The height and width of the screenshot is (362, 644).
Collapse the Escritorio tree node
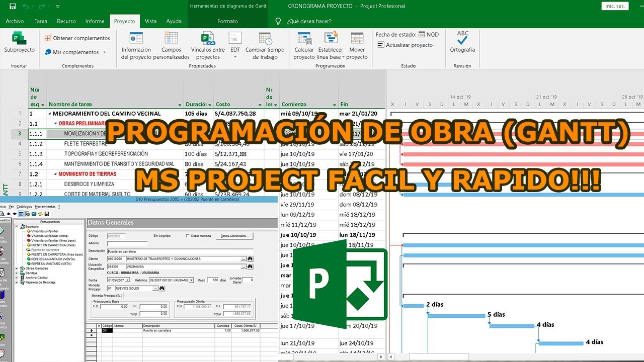point(17,227)
